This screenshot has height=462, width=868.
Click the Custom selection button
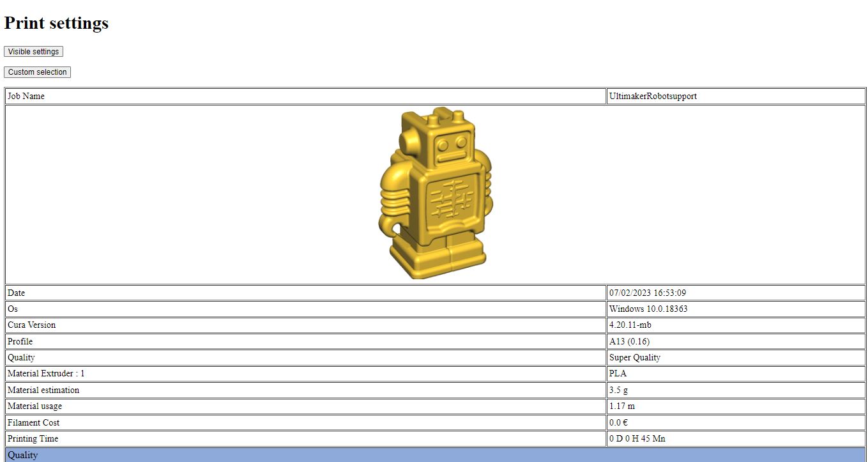click(37, 72)
